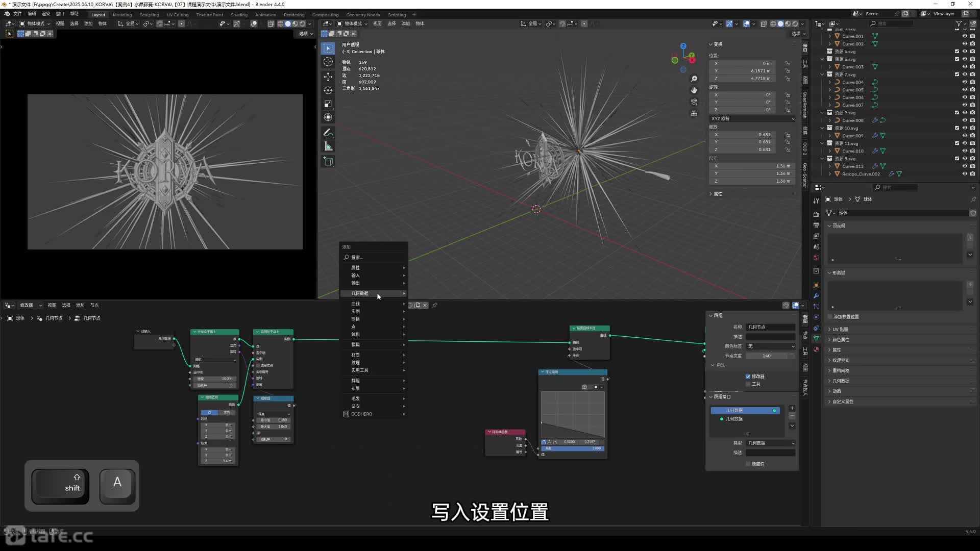The image size is (980, 551).
Task: Open the Material sphere tab in Properties
Action: (x=816, y=349)
